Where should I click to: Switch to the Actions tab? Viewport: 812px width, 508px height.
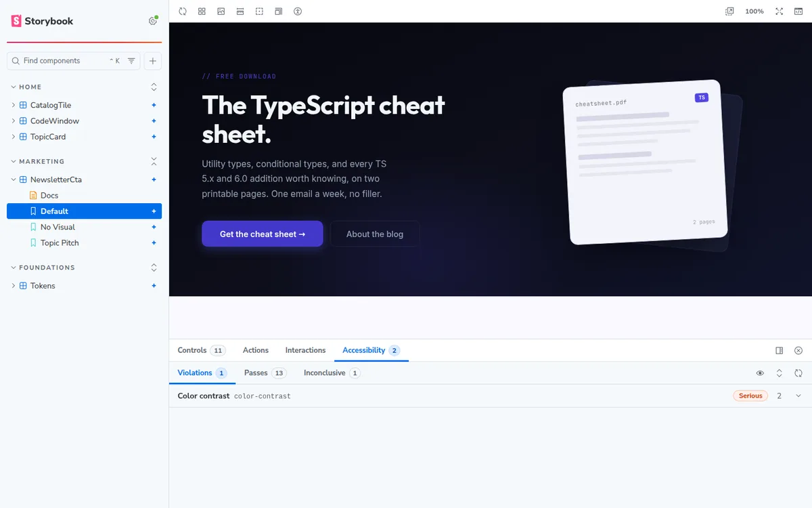point(256,350)
